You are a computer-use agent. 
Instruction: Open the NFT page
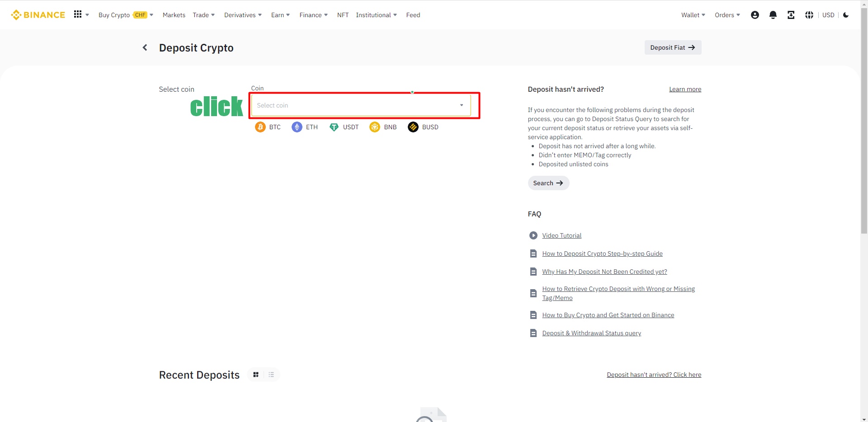coord(343,15)
